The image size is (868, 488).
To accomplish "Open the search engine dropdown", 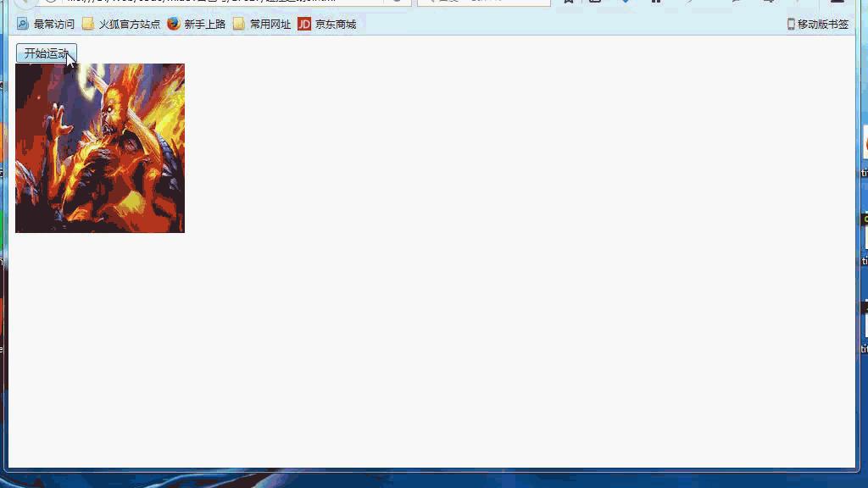I will [x=434, y=3].
